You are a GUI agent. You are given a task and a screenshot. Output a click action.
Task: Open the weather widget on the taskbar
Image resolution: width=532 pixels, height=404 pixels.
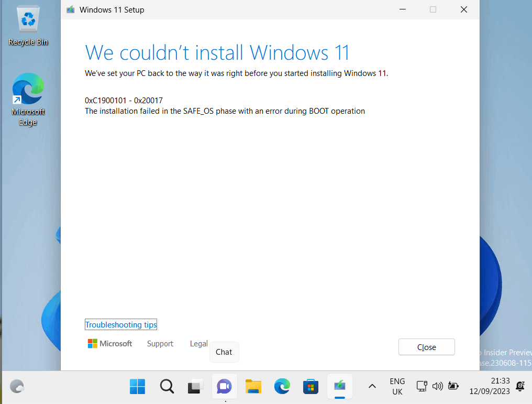(17, 386)
